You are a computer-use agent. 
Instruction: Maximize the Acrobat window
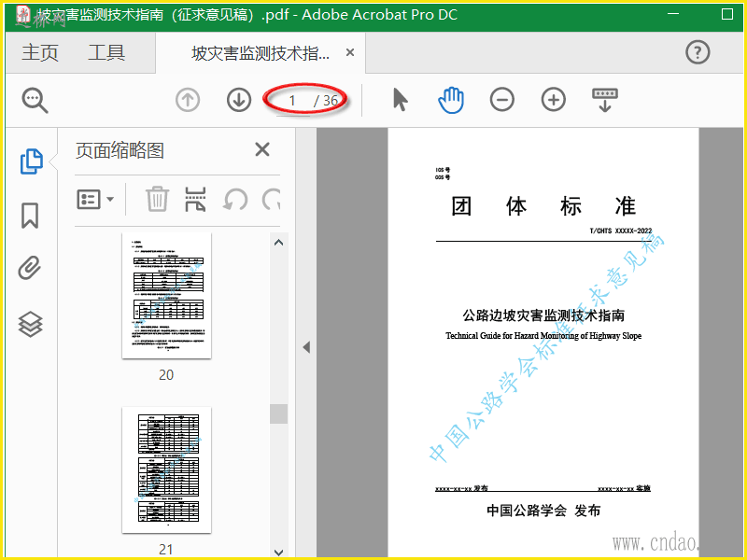(x=727, y=14)
